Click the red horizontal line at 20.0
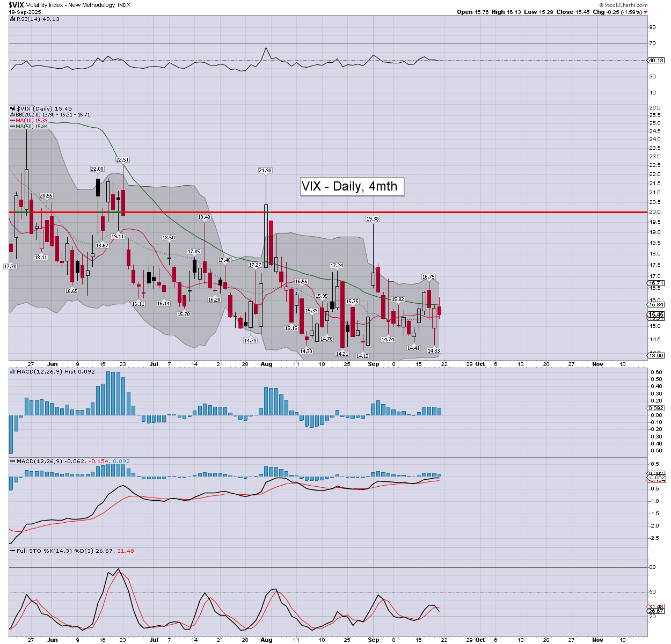Screen dimensions: 671x644 point(483,212)
